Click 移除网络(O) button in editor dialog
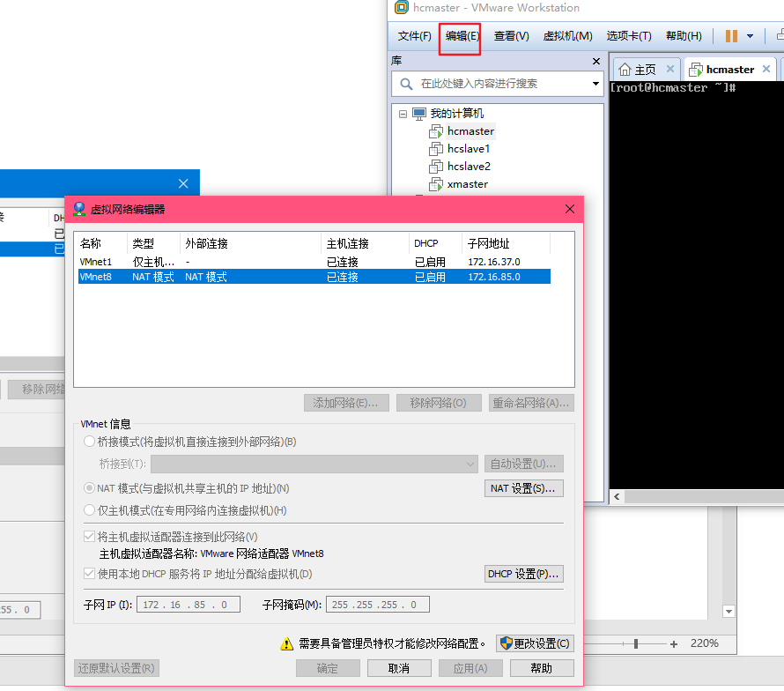Screen dimensions: 784x691 click(x=439, y=403)
